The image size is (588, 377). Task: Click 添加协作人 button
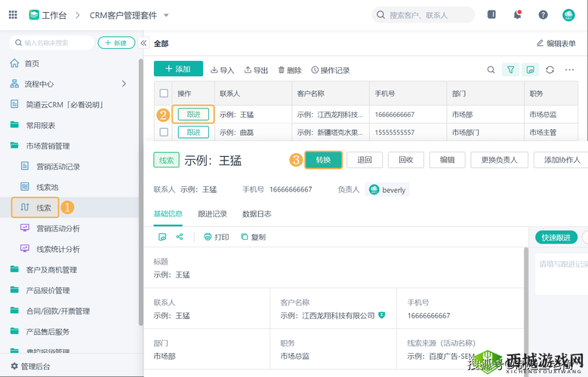coord(561,160)
